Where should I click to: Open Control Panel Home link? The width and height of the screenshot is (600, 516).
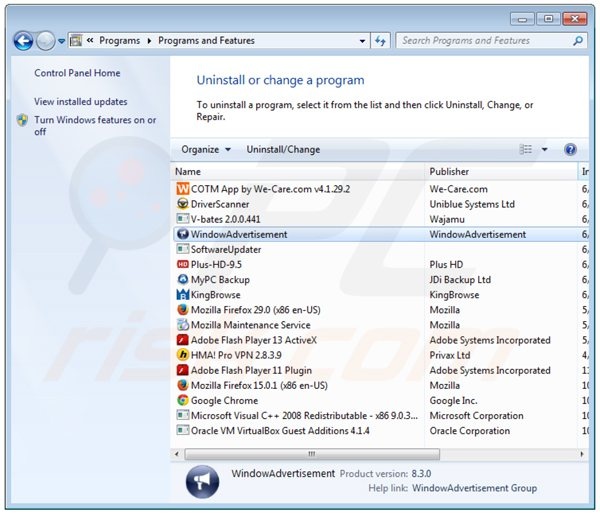tap(77, 73)
